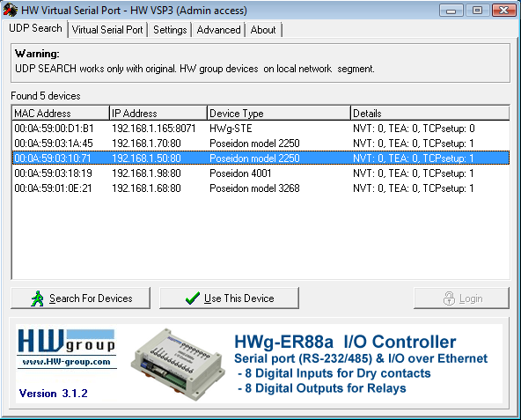This screenshot has height=420, width=521.
Task: Open the UDP Search tab
Action: [x=35, y=28]
